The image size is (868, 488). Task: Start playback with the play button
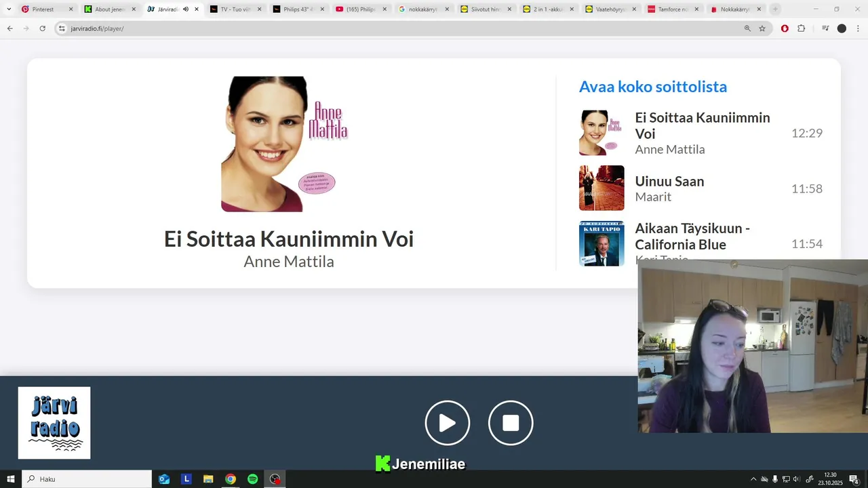click(448, 423)
